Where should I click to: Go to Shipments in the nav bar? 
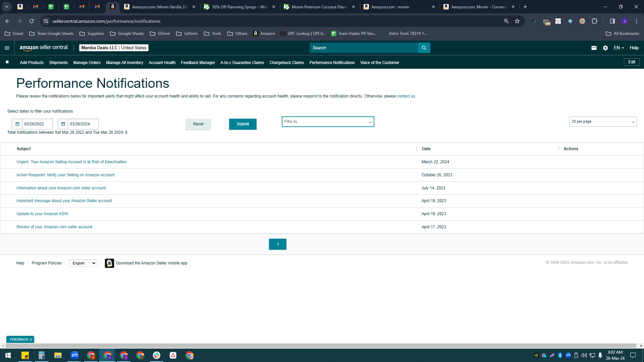(x=58, y=63)
